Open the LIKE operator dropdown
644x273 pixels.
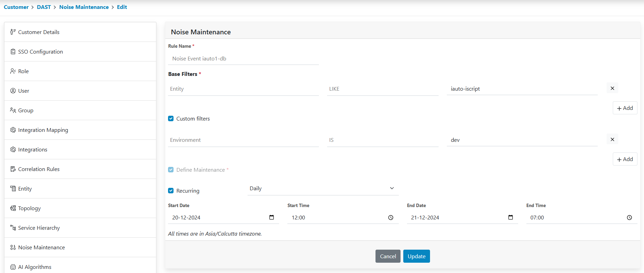382,89
